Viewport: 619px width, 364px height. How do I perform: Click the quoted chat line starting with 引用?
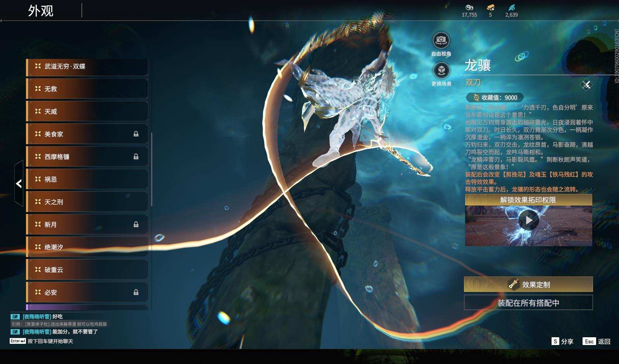point(59,324)
